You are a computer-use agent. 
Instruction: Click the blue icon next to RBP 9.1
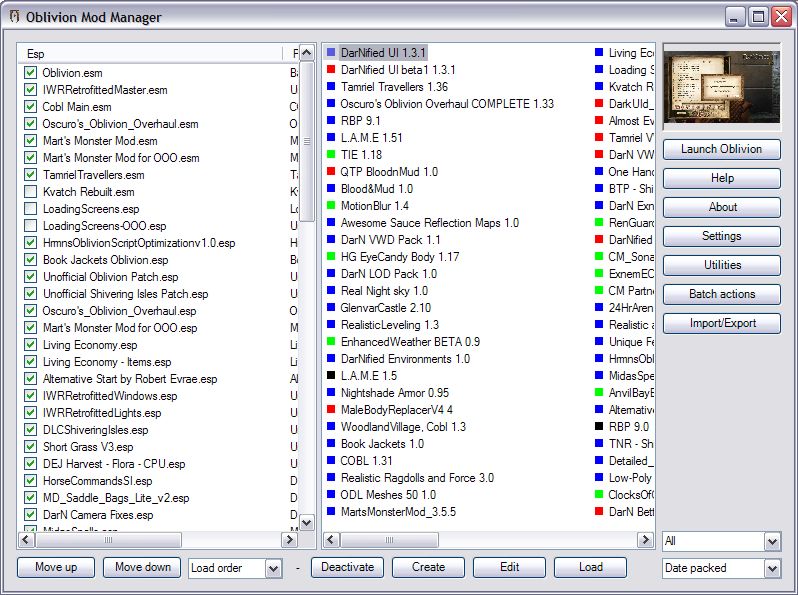tap(331, 121)
